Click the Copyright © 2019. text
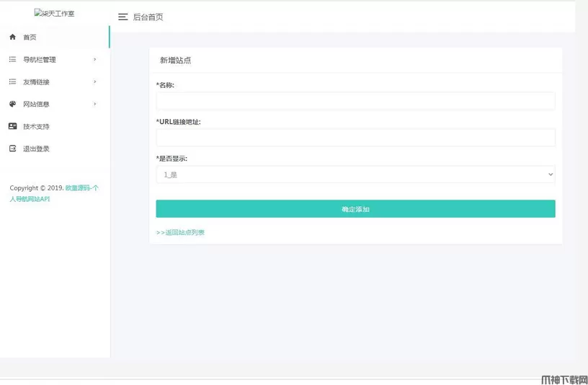This screenshot has height=385, width=588. (x=37, y=188)
